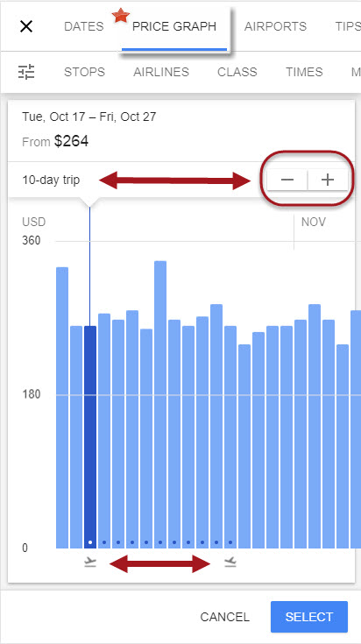Click the departure airplane icon below chart
Viewport: 361px width, 644px height.
click(90, 562)
